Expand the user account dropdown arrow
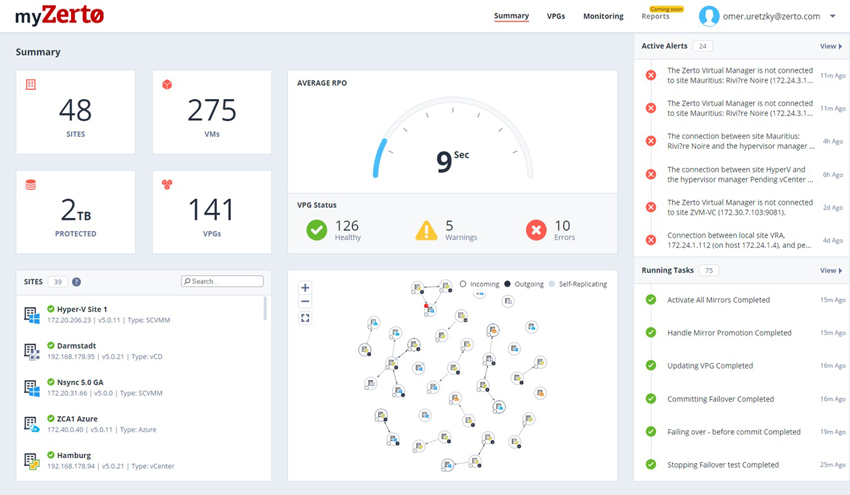The height and width of the screenshot is (495, 850). tap(833, 16)
